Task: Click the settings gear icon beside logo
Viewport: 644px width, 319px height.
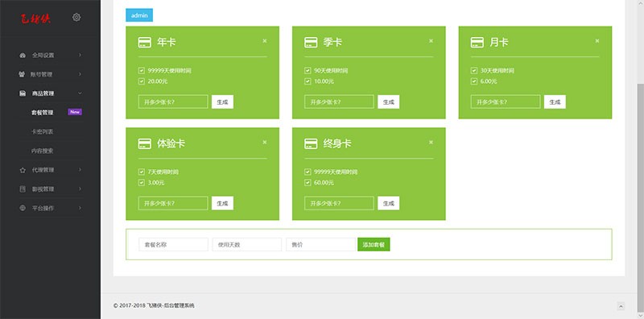Action: pyautogui.click(x=76, y=17)
